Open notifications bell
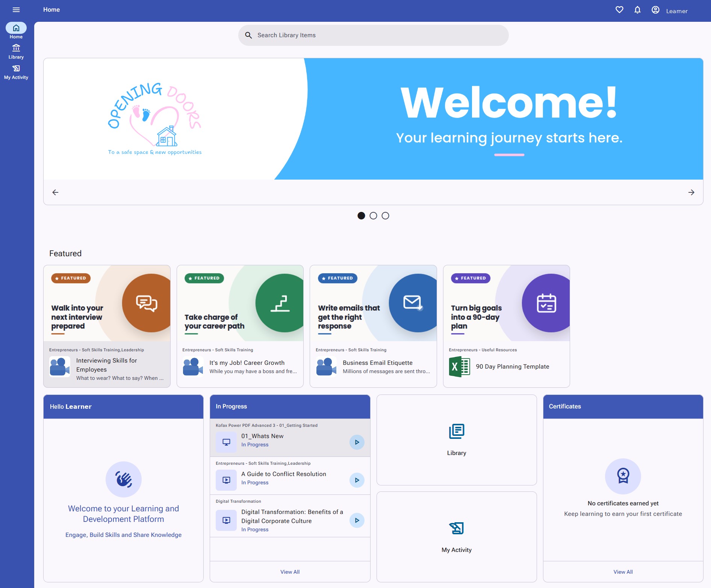This screenshot has height=588, width=711. (x=637, y=10)
